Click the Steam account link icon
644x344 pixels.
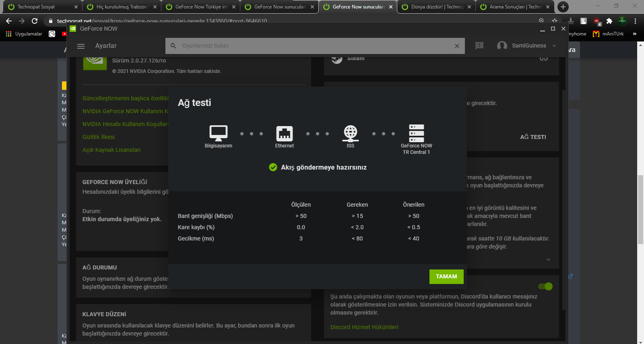544,59
